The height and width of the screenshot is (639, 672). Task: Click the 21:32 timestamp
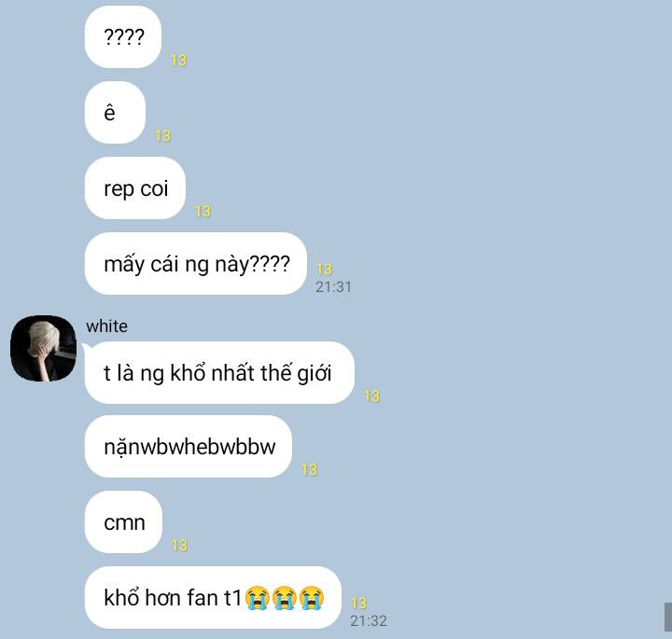point(369,621)
